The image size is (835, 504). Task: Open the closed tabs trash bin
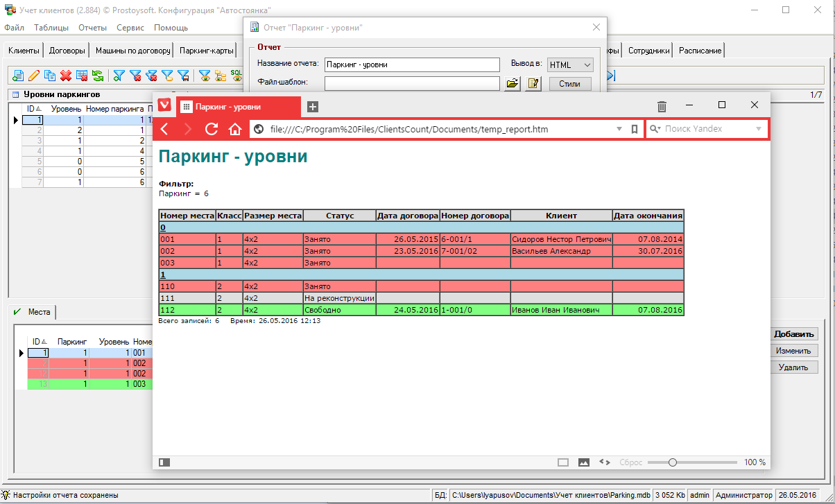point(662,106)
